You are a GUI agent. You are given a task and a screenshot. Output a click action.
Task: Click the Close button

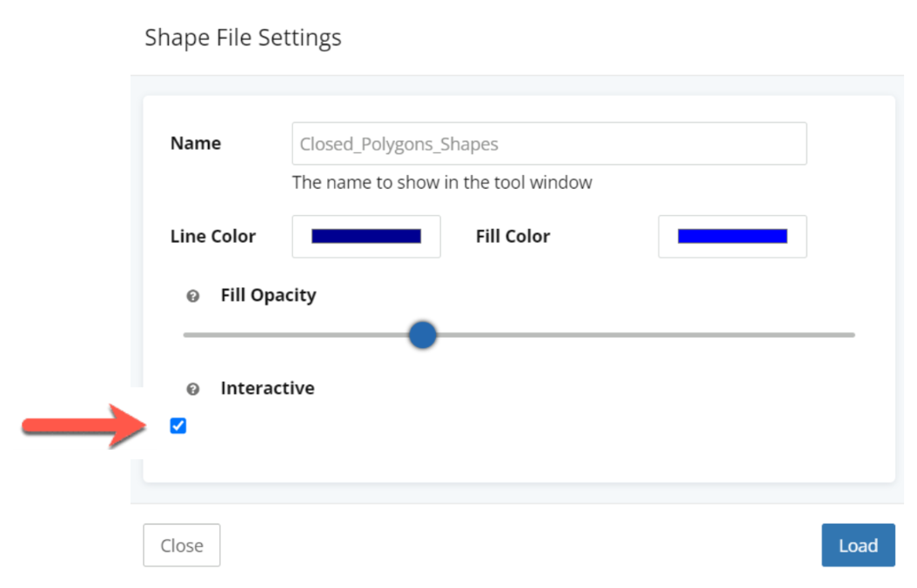(182, 545)
